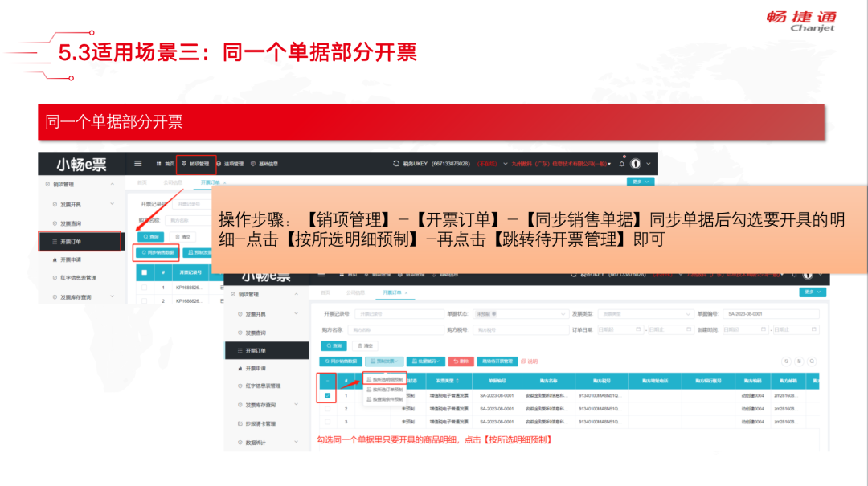The image size is (868, 486).
Task: Open 批量赋码 dropdown button in lower toolbar
Action: click(426, 361)
